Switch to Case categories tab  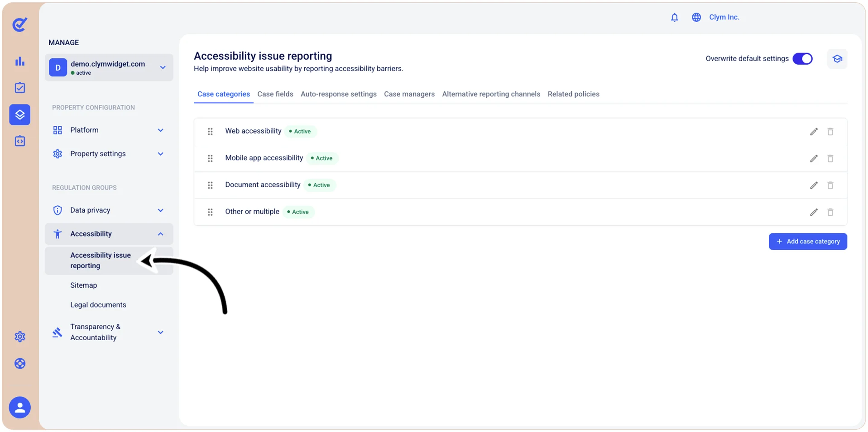(x=223, y=94)
